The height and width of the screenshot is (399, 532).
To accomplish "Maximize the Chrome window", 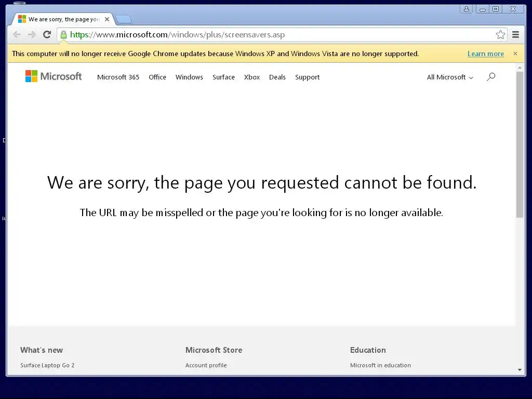I will [495, 9].
